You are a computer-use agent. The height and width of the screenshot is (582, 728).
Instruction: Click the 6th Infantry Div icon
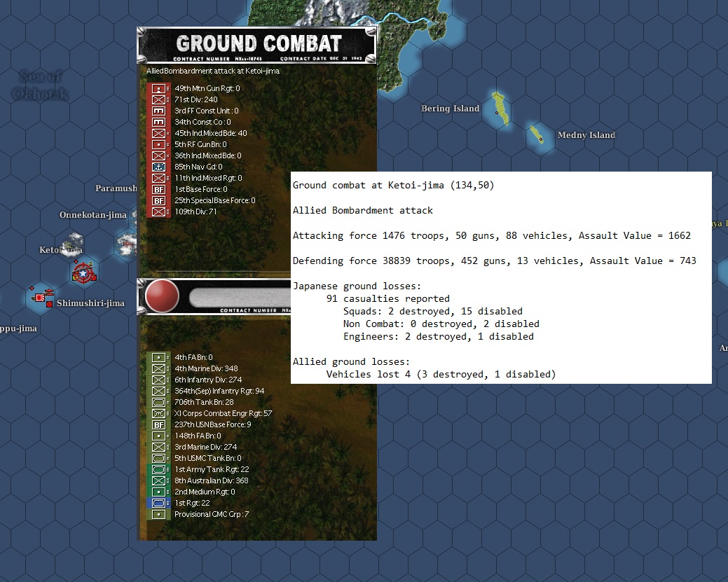tap(159, 380)
